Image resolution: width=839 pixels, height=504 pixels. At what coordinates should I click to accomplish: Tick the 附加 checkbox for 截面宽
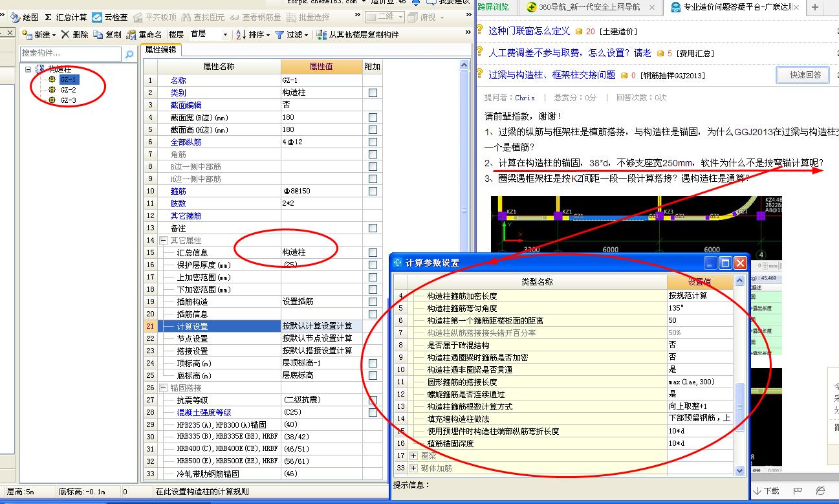pyautogui.click(x=373, y=118)
